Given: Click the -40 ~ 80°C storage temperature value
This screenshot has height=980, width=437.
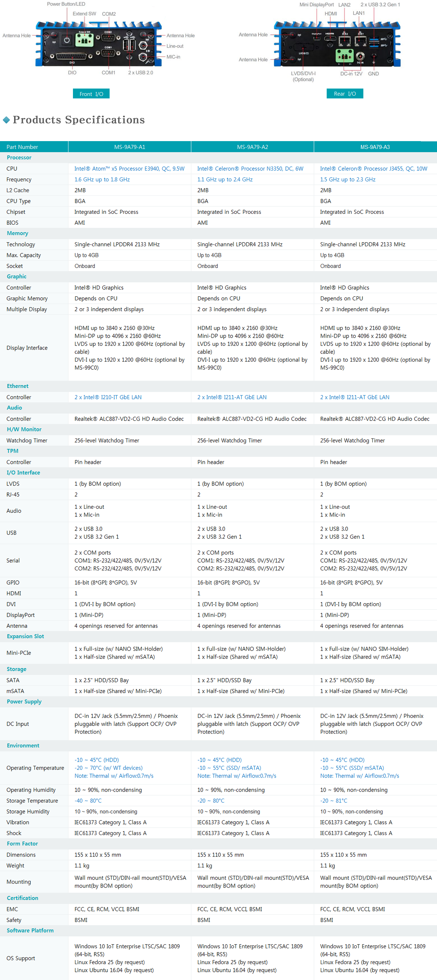Looking at the screenshot, I should 88,801.
